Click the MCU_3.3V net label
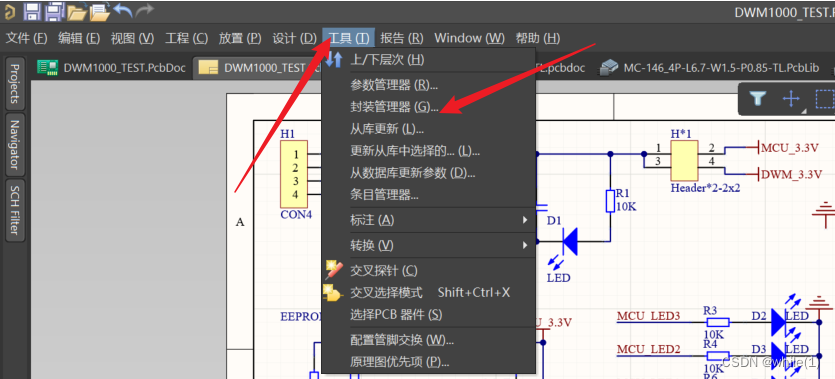The height and width of the screenshot is (379, 835). (x=790, y=149)
